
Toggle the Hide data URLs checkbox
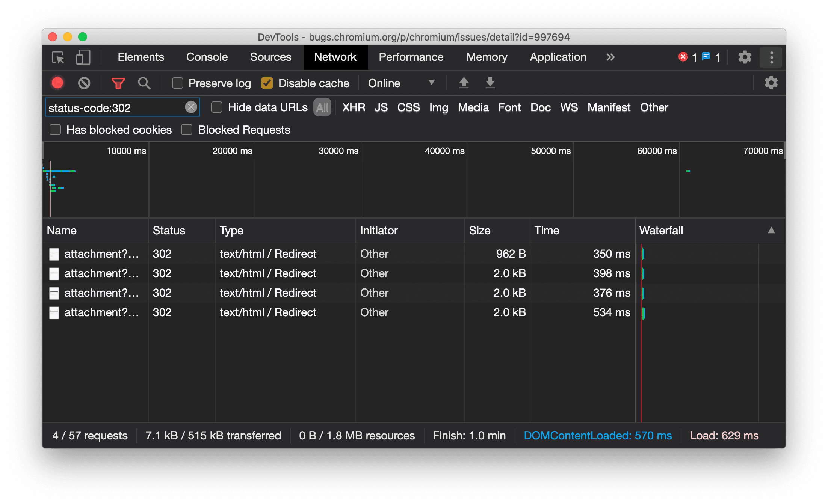click(217, 107)
